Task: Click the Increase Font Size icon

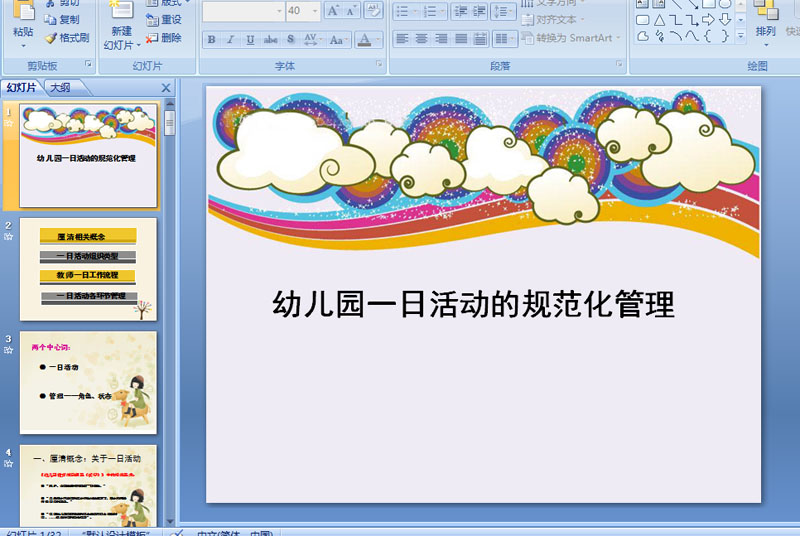Action: (x=332, y=11)
